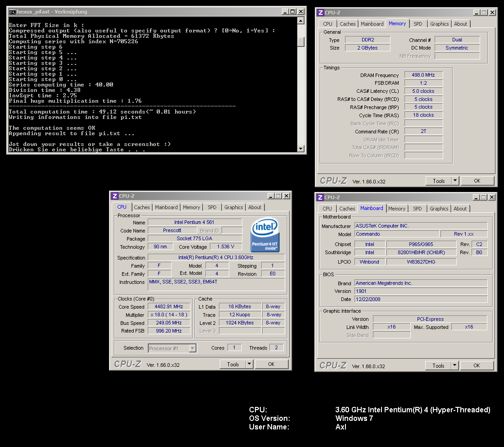The image size is (504, 447).
Task: Click OK in the Mainboard CPU-Z window
Action: (477, 365)
